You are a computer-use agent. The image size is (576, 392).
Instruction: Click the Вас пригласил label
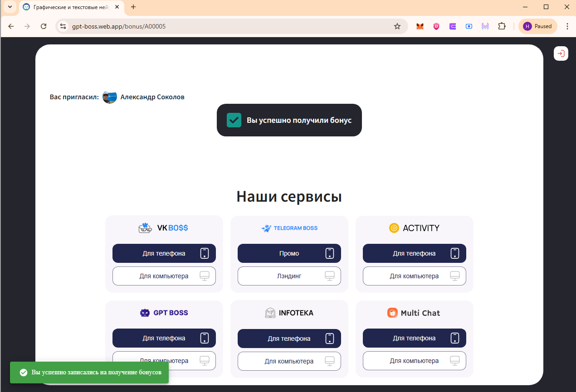coord(74,97)
